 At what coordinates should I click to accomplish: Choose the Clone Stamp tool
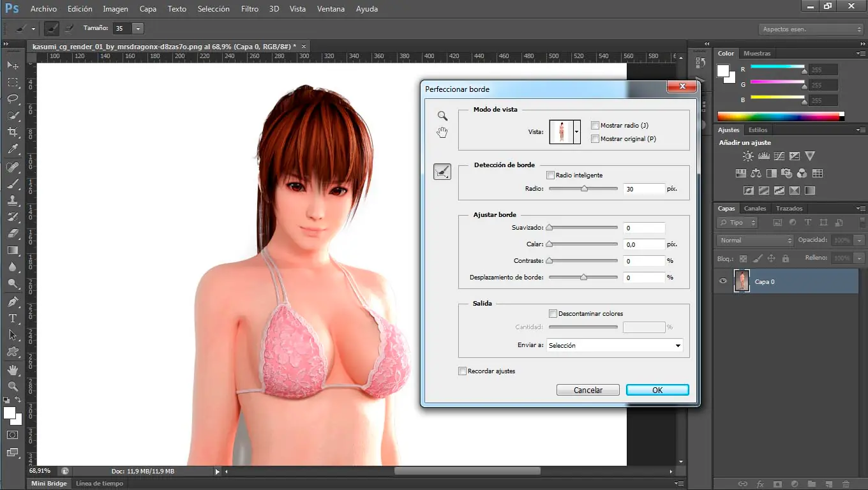(x=13, y=200)
